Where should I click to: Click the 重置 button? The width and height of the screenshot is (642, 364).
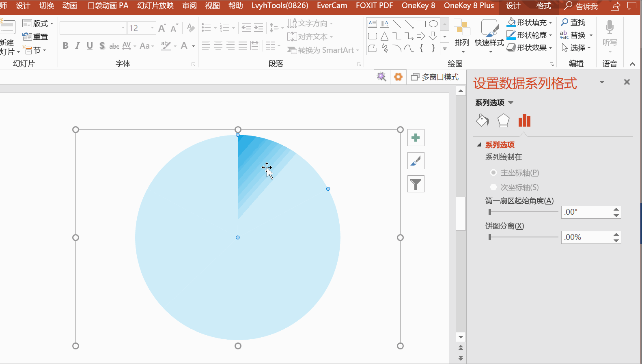point(35,37)
